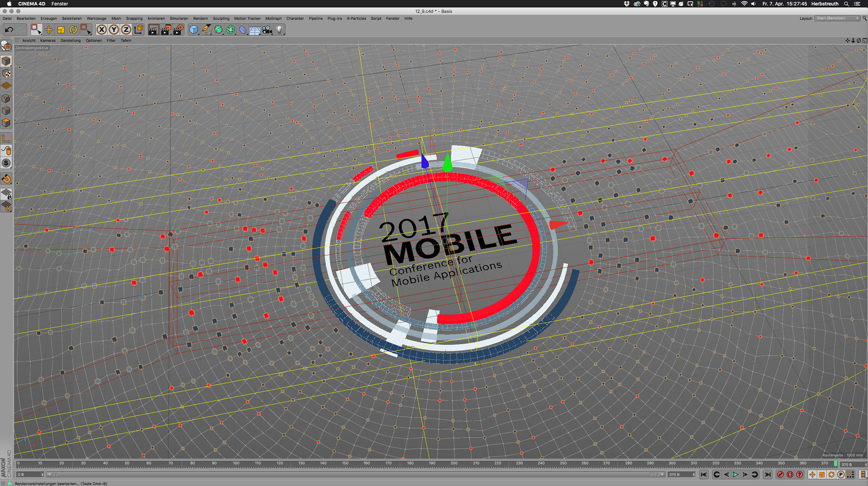
Task: Enable Workplane mode orange grid icon
Action: (6, 86)
